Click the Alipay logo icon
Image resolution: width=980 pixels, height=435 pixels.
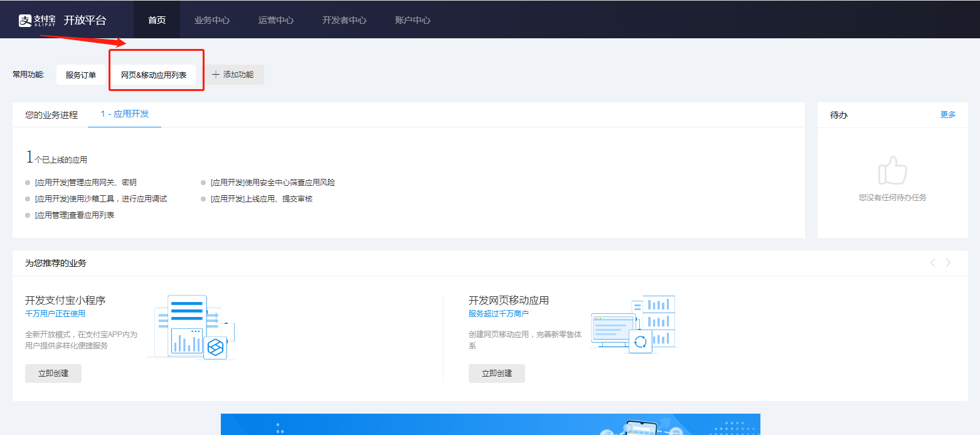click(x=25, y=21)
